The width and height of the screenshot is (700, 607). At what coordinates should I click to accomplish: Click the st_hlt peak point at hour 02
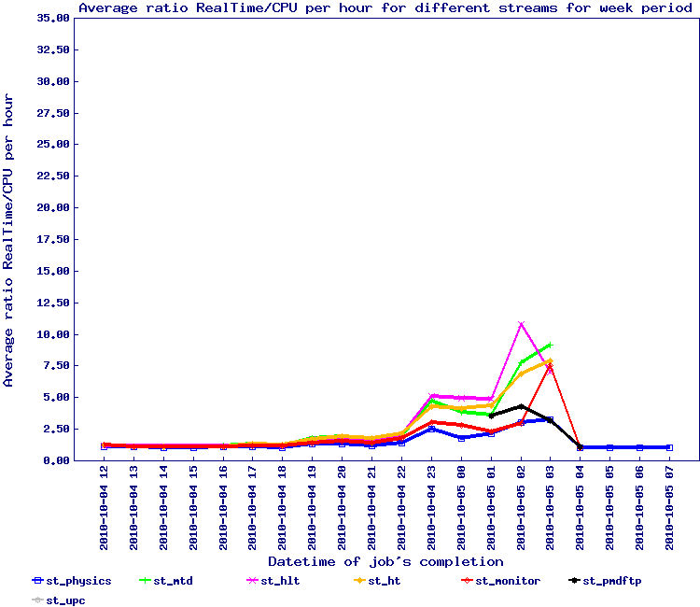pyautogui.click(x=521, y=324)
